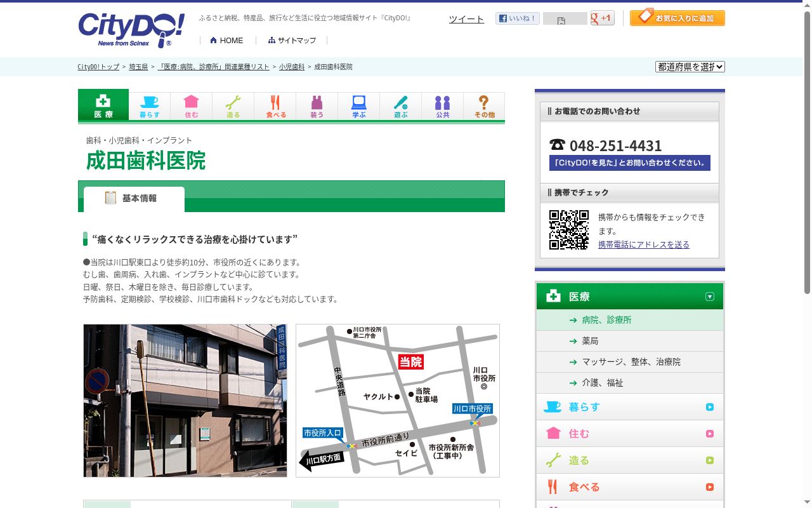This screenshot has height=508, width=812.
Task: Open the 造る wrench icon tab
Action: (233, 106)
